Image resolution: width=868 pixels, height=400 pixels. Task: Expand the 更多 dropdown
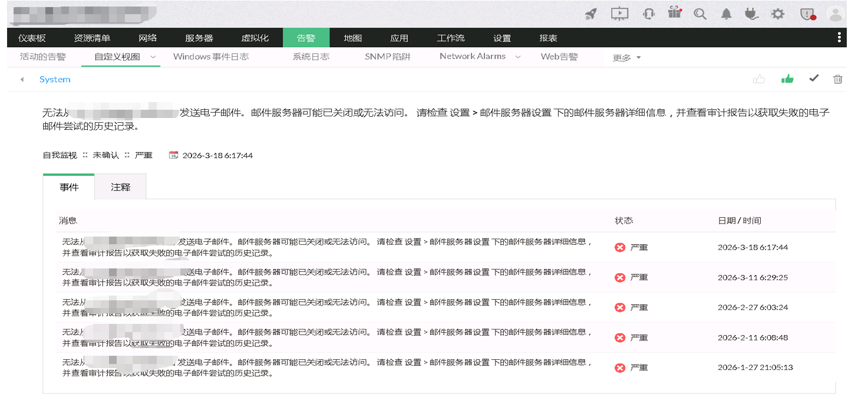[626, 58]
